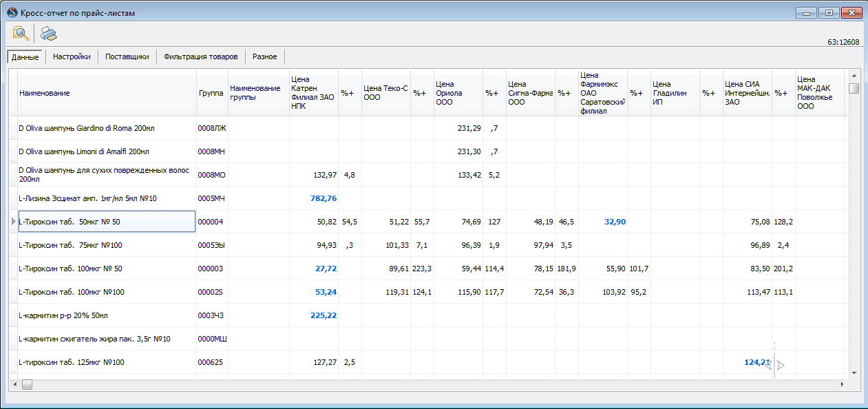Sort by Цена Катрен Филиал ЗАО НПК header
Image resolution: width=868 pixels, height=409 pixels.
314,93
